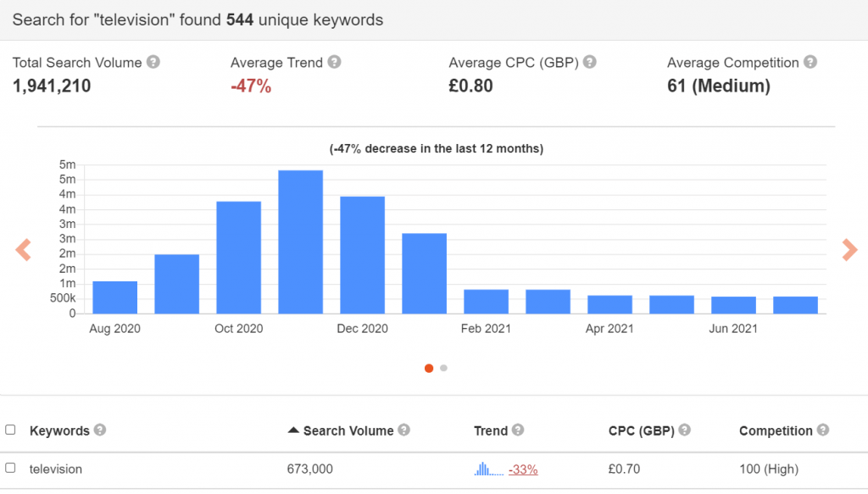
Task: Go to previous chart with left arrow
Action: click(23, 250)
